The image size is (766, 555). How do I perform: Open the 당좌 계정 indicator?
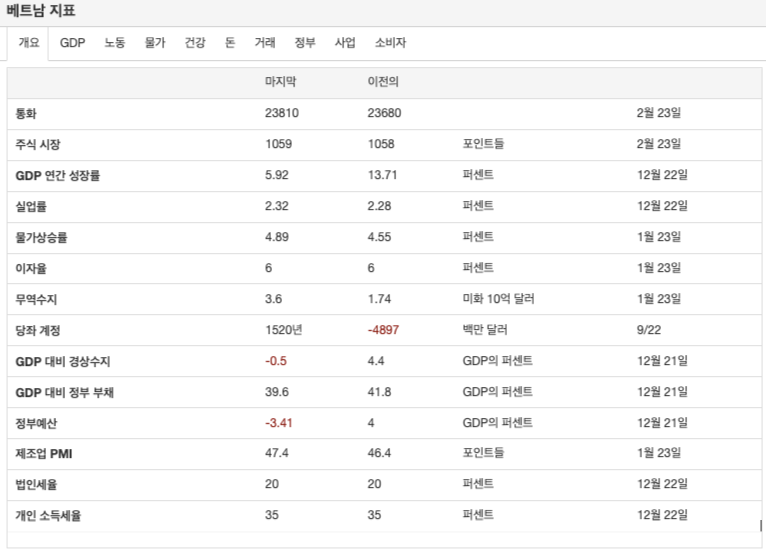point(38,331)
